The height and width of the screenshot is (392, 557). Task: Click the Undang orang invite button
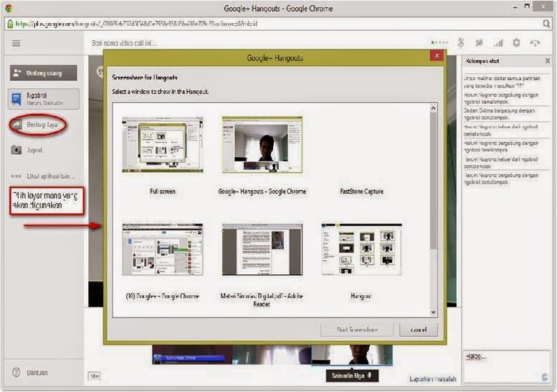[43, 73]
